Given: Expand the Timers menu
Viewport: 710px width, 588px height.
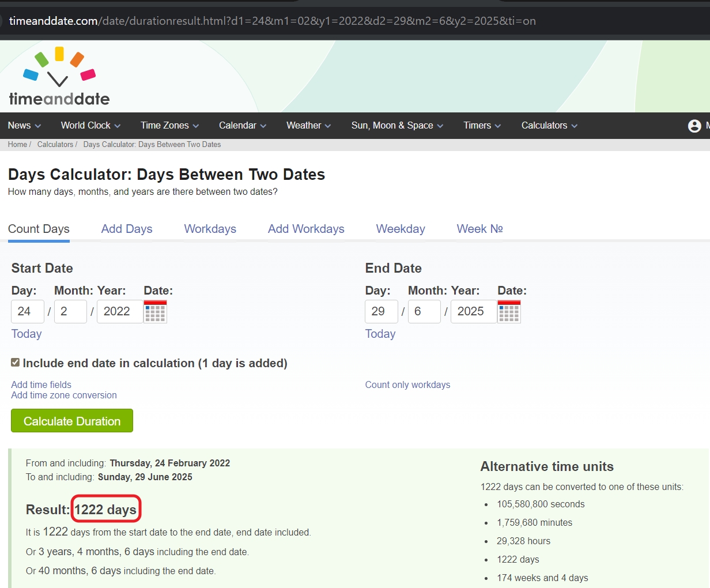Looking at the screenshot, I should tap(482, 125).
